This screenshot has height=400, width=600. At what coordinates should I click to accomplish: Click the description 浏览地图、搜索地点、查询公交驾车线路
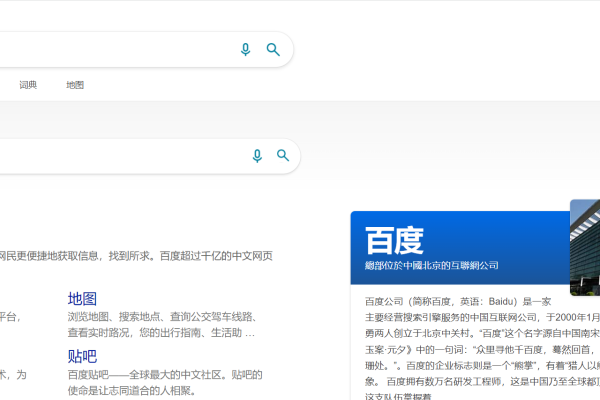[x=161, y=317]
